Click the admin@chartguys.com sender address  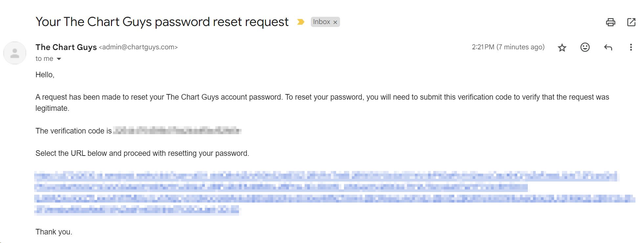(138, 47)
